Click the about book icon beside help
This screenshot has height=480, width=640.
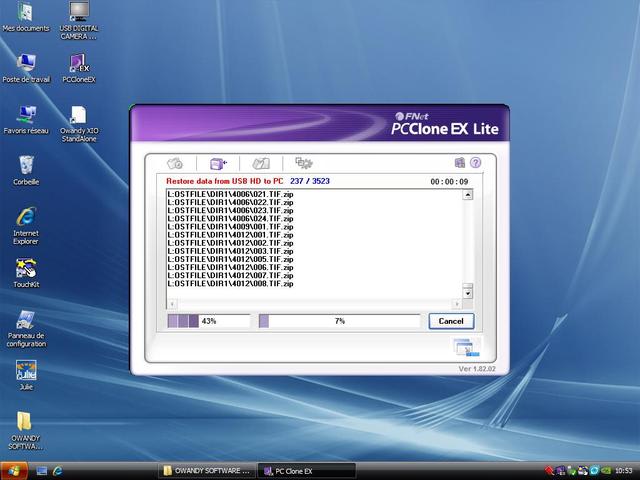point(460,163)
